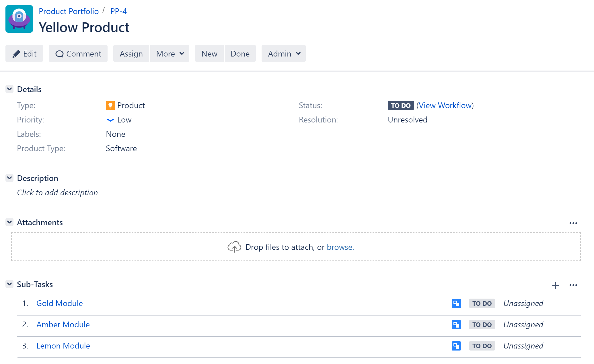Open Attachments options via the ellipsis icon

[x=573, y=223]
